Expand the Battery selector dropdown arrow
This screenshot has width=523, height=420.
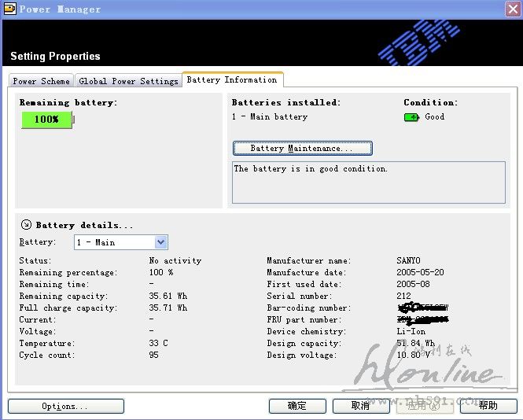160,242
